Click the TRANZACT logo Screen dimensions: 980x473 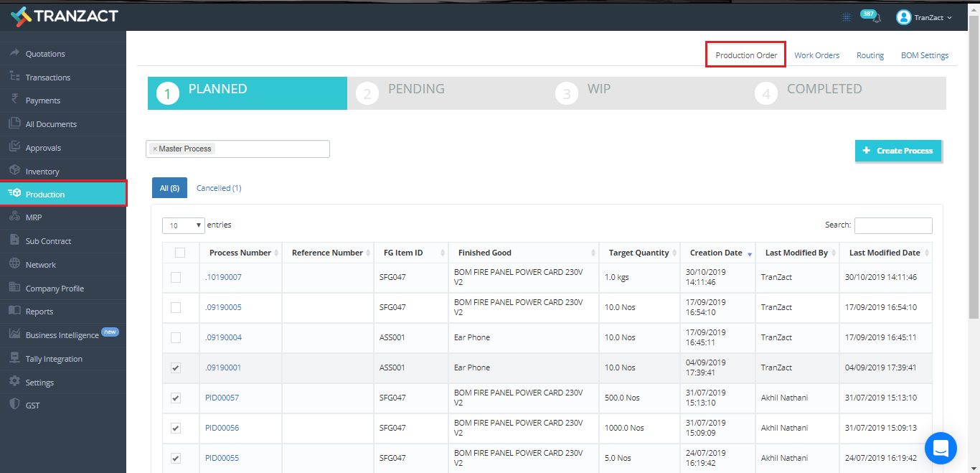click(65, 16)
